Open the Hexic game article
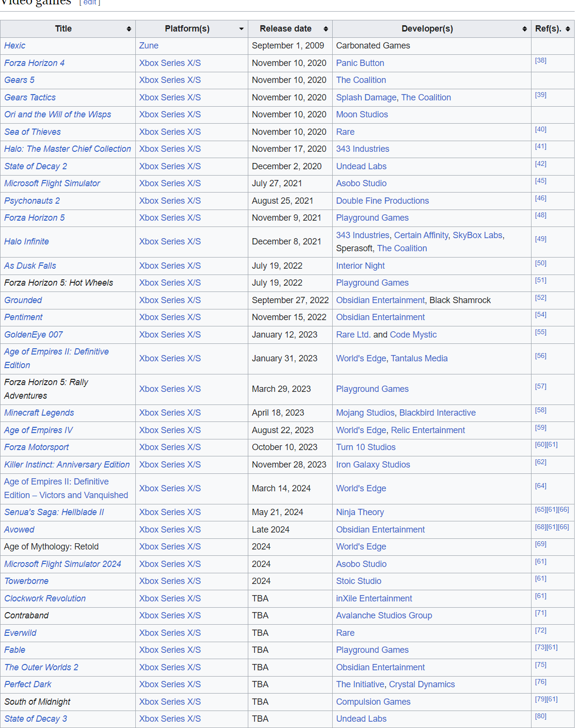Image resolution: width=580 pixels, height=728 pixels. click(15, 46)
